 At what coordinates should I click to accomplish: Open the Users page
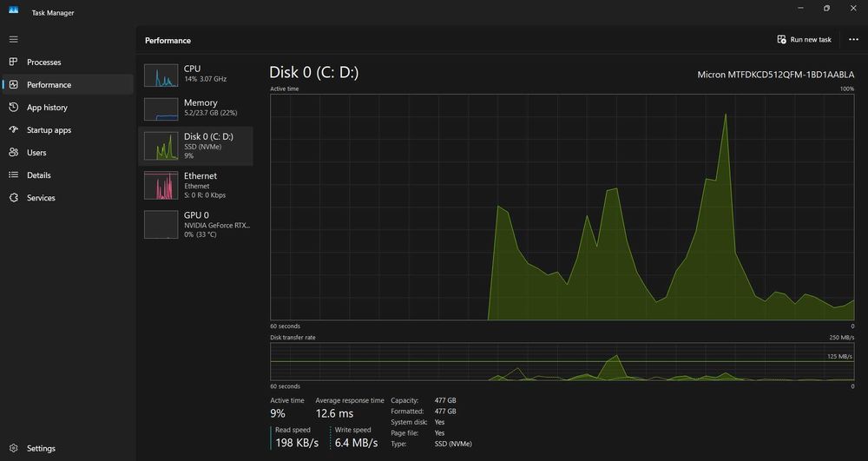pos(68,152)
